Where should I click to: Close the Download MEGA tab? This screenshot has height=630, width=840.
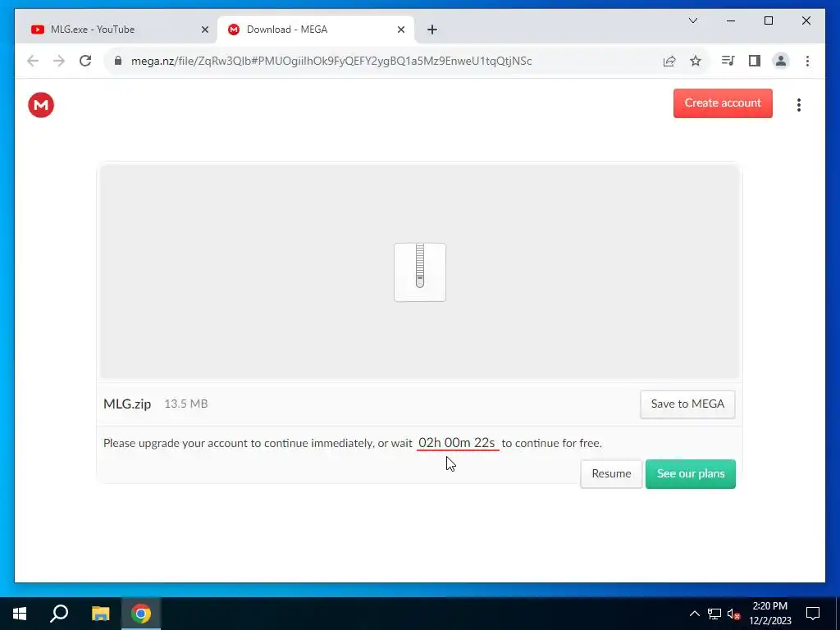(x=400, y=30)
